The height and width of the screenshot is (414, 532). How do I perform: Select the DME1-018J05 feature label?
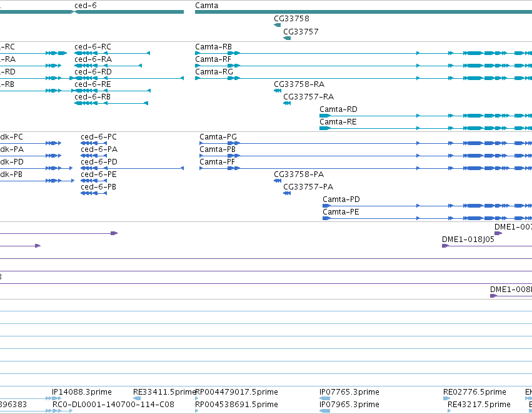tap(468, 240)
